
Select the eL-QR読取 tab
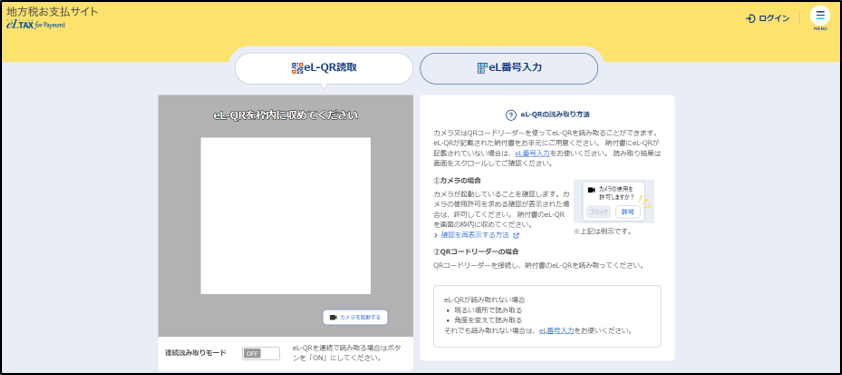(324, 68)
